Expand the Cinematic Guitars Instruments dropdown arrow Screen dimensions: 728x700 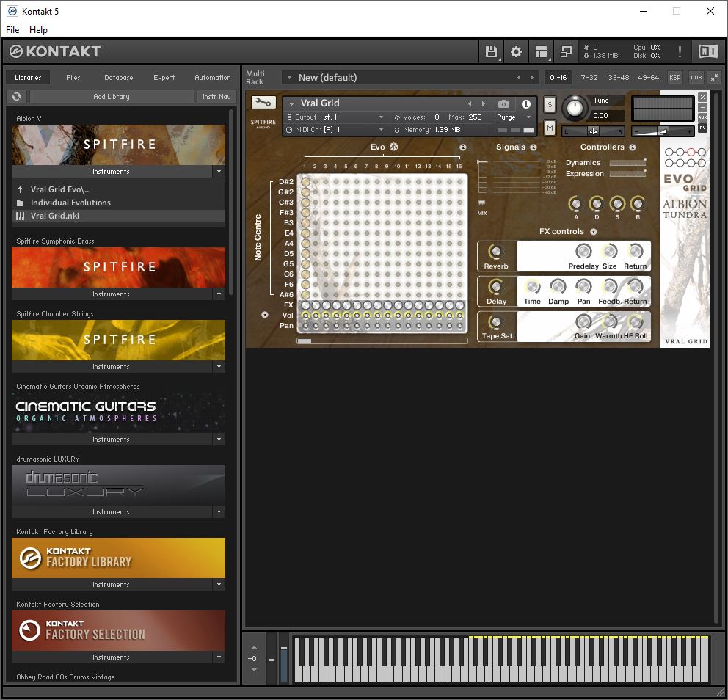click(219, 439)
